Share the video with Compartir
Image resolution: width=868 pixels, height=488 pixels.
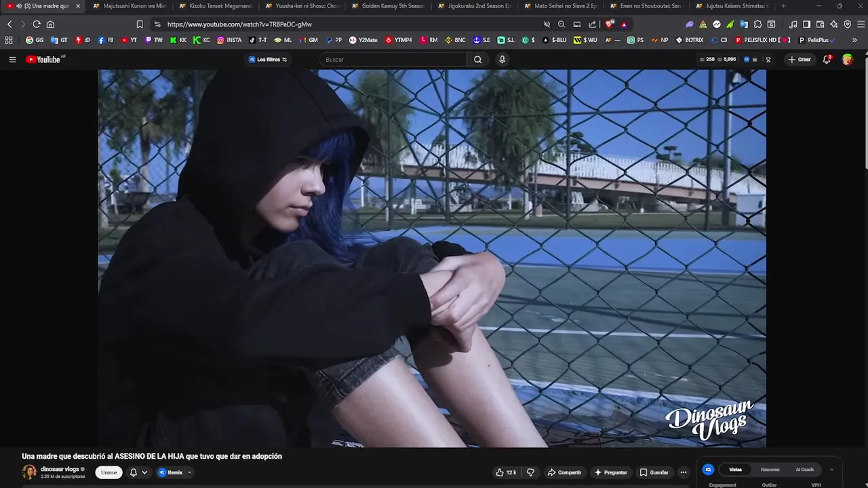pyautogui.click(x=564, y=472)
